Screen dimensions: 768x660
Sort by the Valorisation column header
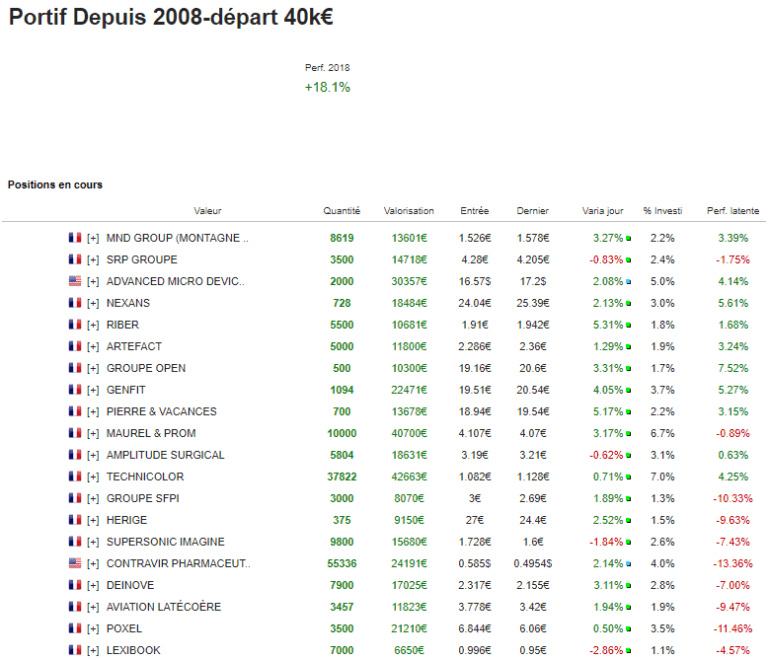click(409, 211)
